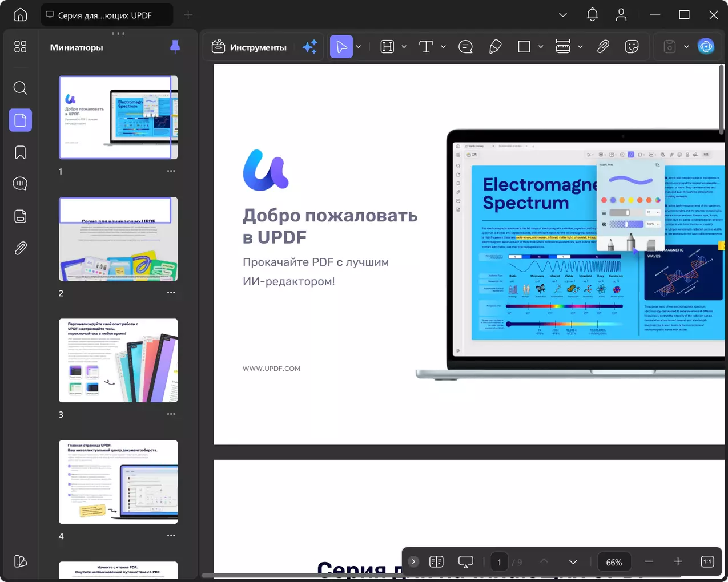Open the Bookmarks panel icon
This screenshot has height=582, width=728.
click(x=21, y=152)
